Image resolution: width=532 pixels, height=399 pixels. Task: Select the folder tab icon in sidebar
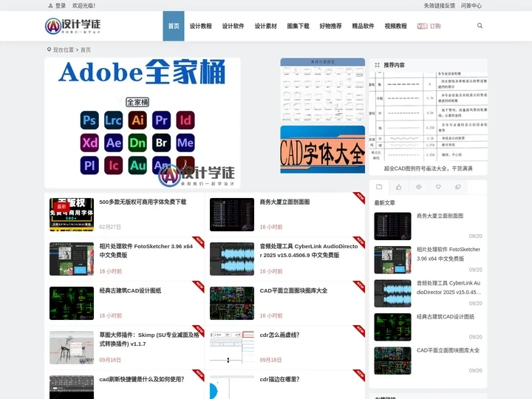[379, 187]
